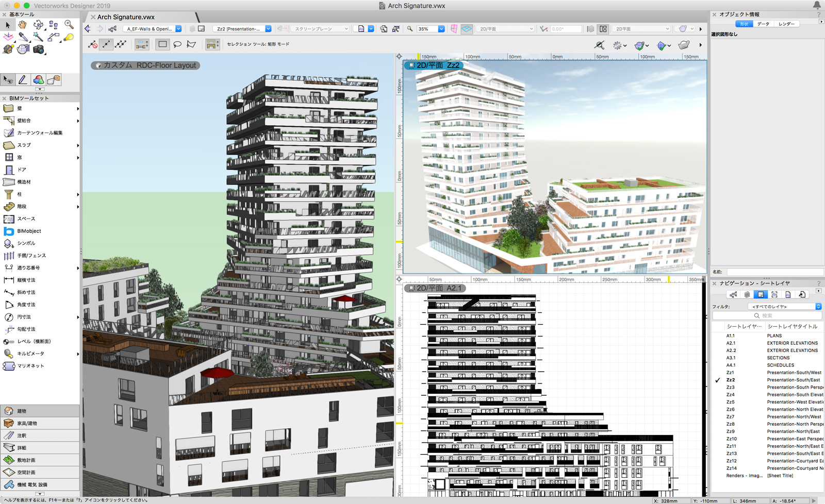Toggle the active checkmark on sheet layer Zz2

coord(718,380)
